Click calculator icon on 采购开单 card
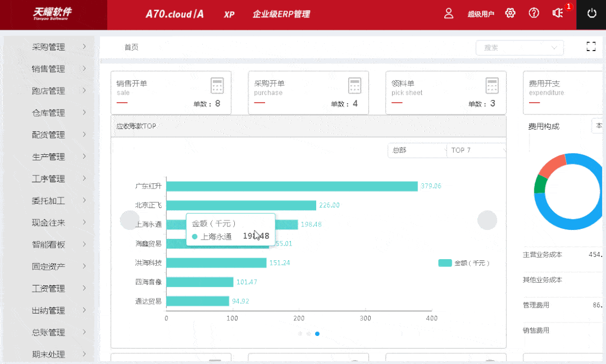The image size is (606, 364). (354, 86)
